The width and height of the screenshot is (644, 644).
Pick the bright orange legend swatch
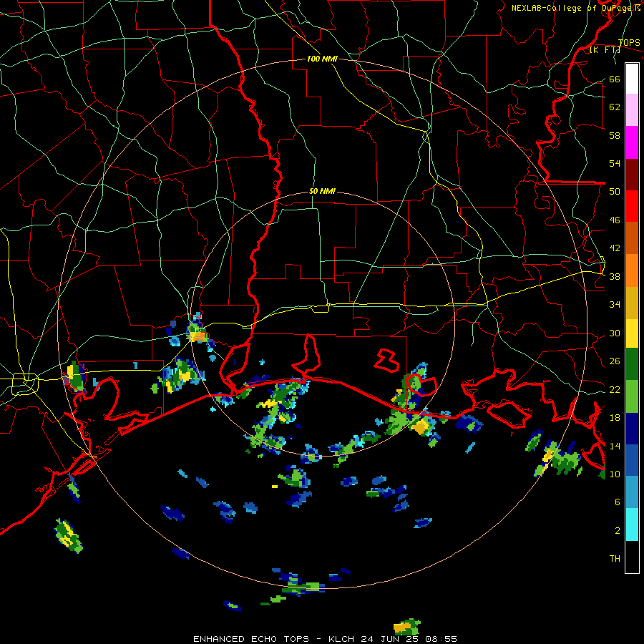click(x=632, y=270)
